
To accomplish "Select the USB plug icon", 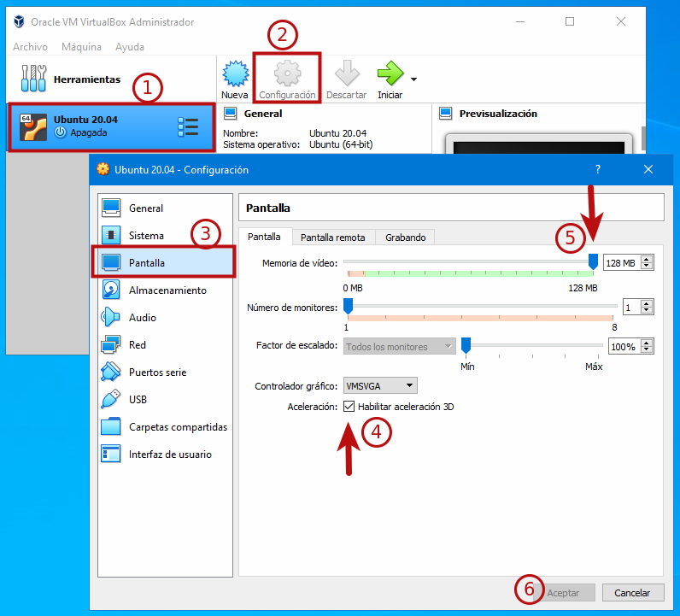I will [111, 399].
